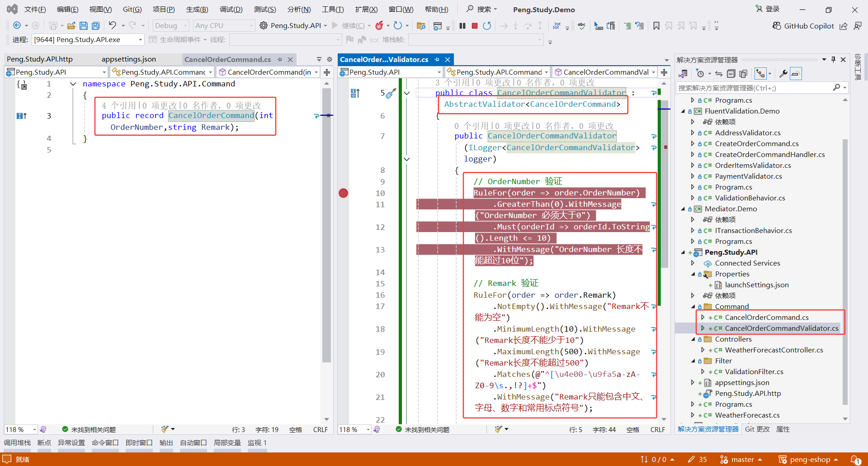This screenshot has height=466, width=868.
Task: Click the Restart debugging icon
Action: click(487, 26)
